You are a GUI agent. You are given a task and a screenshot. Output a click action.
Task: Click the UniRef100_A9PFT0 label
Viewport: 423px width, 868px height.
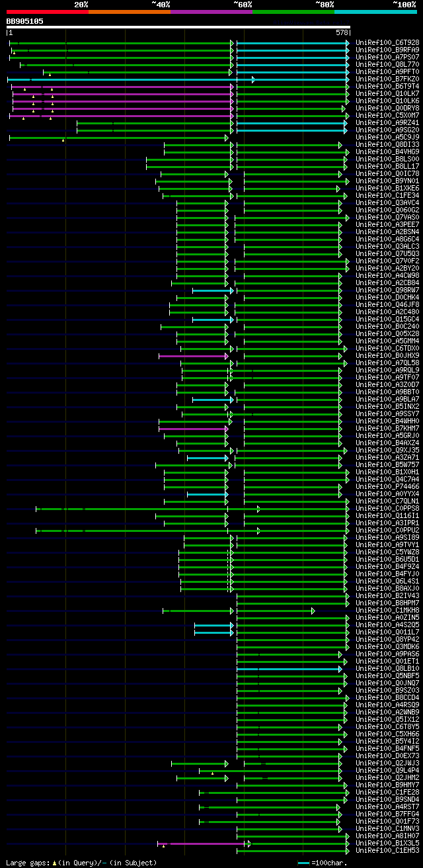coord(387,71)
